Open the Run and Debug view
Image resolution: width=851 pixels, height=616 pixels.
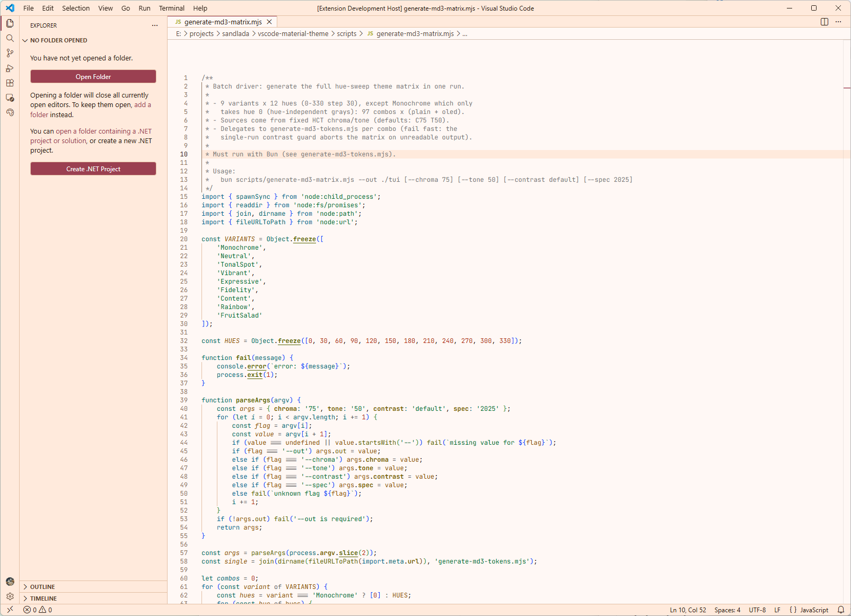pos(10,68)
